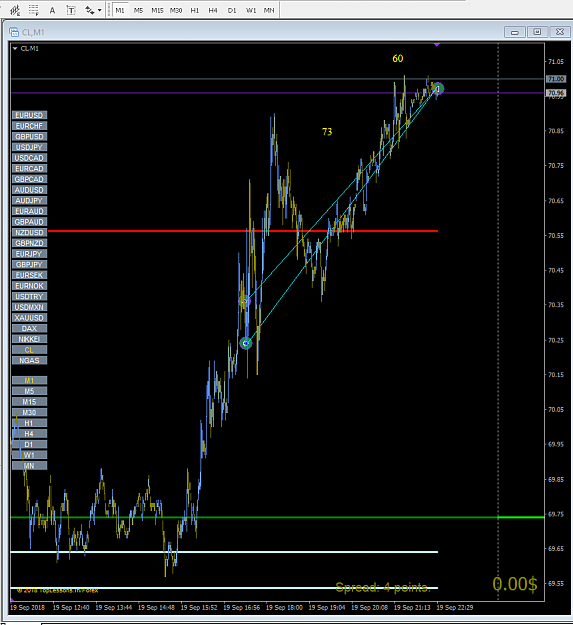Load the GBPJPY symbol button
The image size is (573, 625).
(x=29, y=265)
